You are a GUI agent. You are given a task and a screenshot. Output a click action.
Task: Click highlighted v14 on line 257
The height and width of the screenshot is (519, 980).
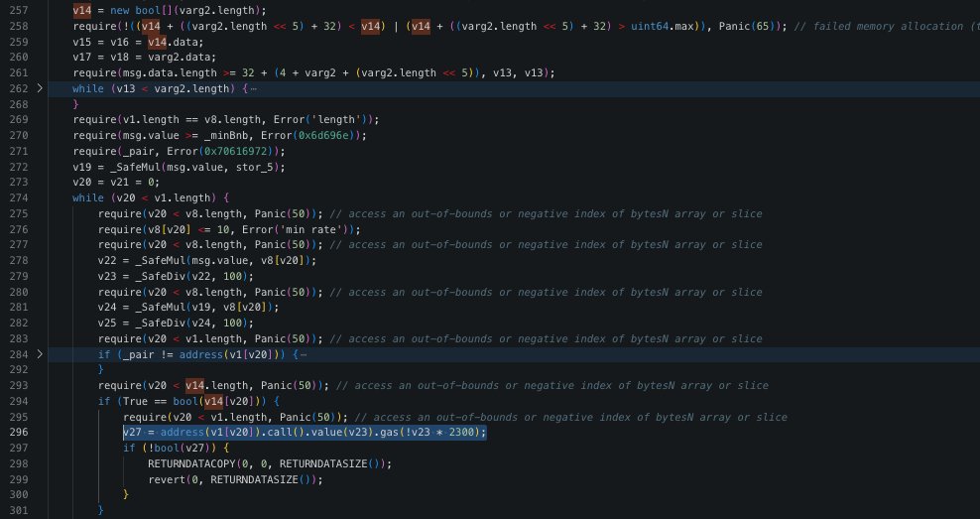(83, 9)
